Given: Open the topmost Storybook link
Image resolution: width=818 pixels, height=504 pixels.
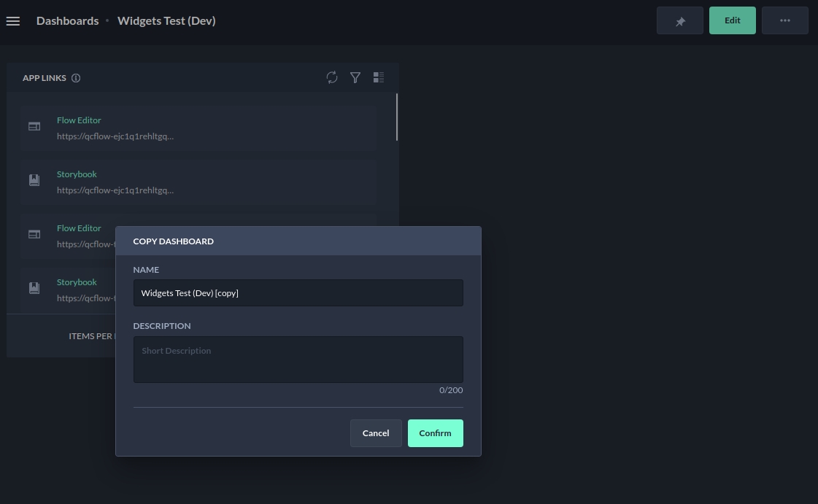Looking at the screenshot, I should coord(77,174).
